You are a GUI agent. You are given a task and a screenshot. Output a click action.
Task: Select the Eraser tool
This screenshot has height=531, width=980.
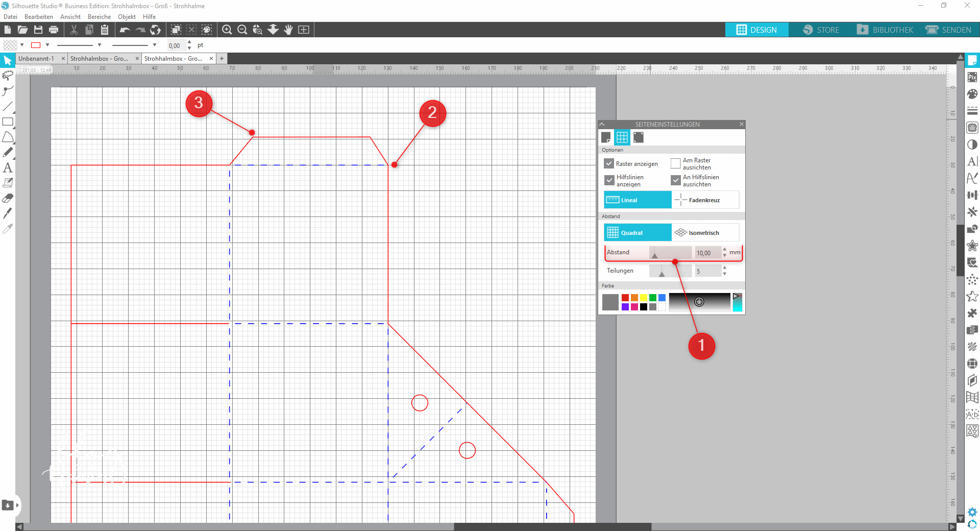[x=8, y=198]
